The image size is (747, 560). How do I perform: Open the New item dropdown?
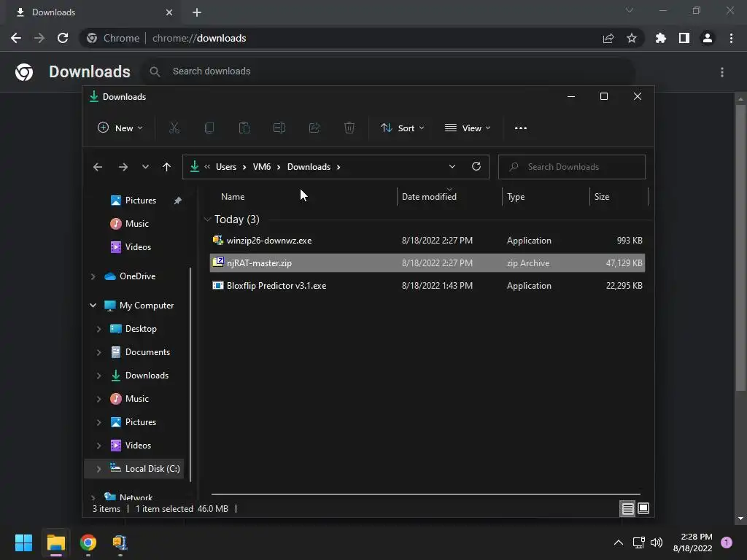click(x=120, y=128)
